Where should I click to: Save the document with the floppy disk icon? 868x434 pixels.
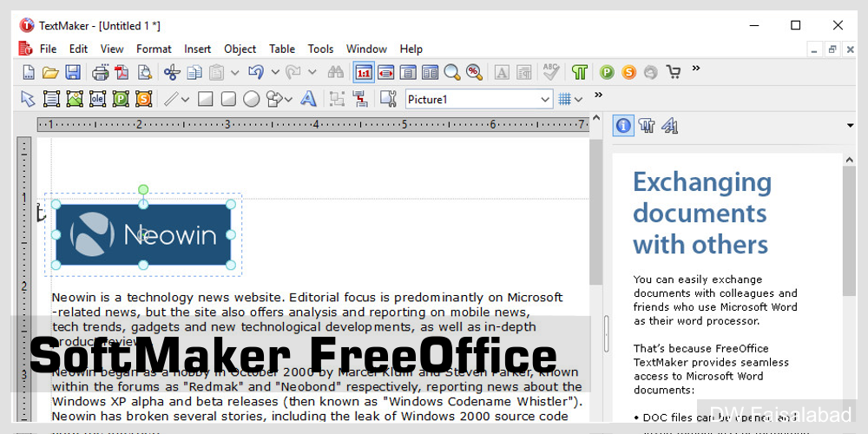click(x=73, y=72)
